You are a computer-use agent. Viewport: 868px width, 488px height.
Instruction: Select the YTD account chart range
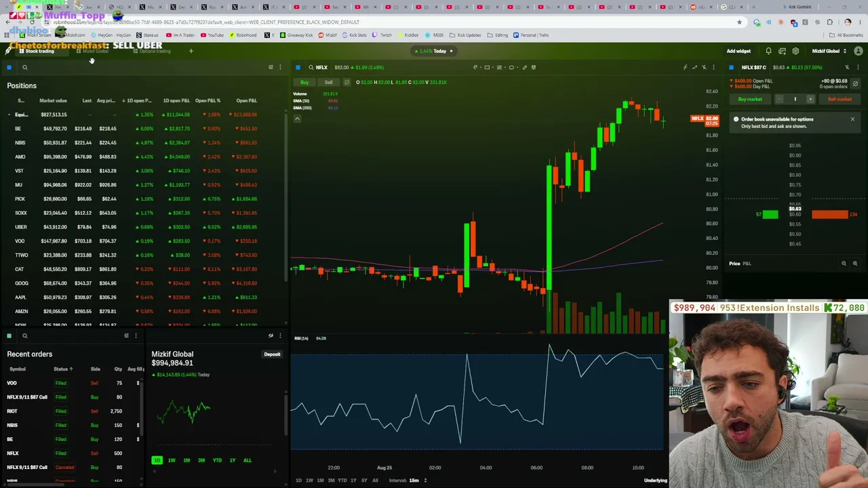click(217, 460)
